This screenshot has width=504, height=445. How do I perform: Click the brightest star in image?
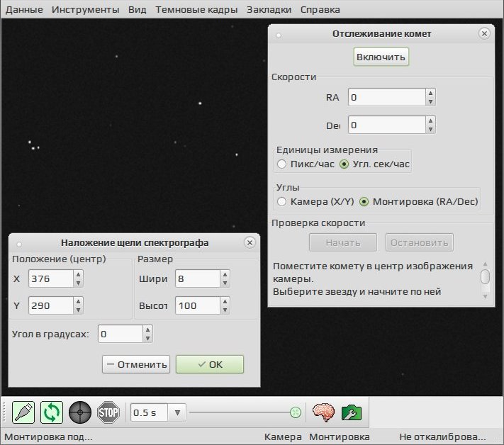click(200, 103)
